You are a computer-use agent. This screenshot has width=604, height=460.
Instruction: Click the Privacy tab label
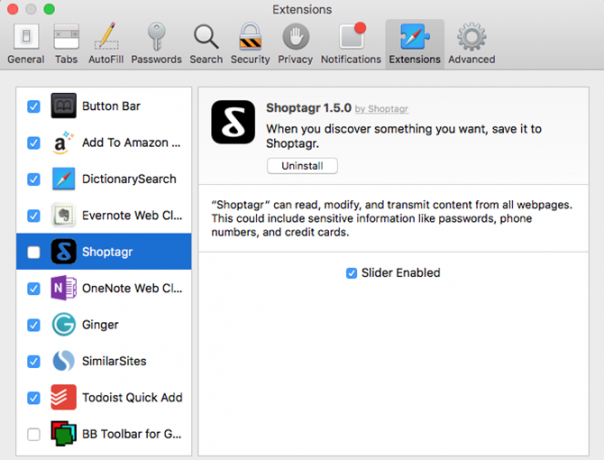point(295,59)
